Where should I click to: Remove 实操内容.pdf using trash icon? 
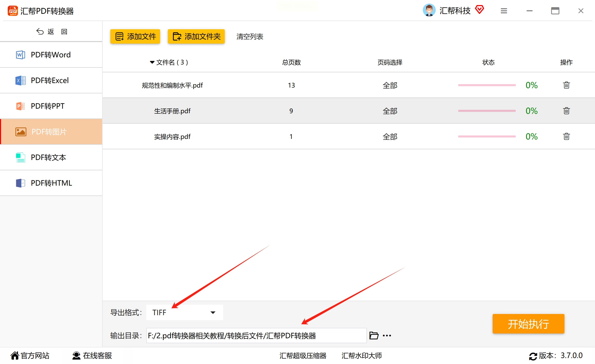coord(566,136)
